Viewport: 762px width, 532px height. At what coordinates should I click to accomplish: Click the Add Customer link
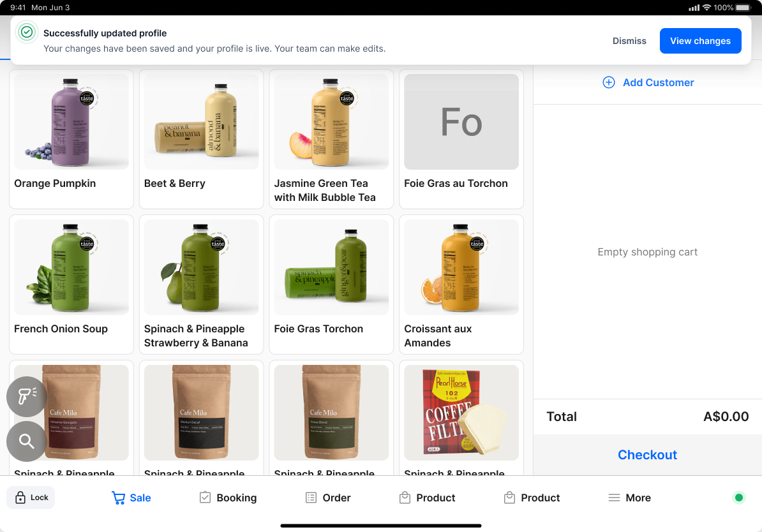[x=648, y=82]
